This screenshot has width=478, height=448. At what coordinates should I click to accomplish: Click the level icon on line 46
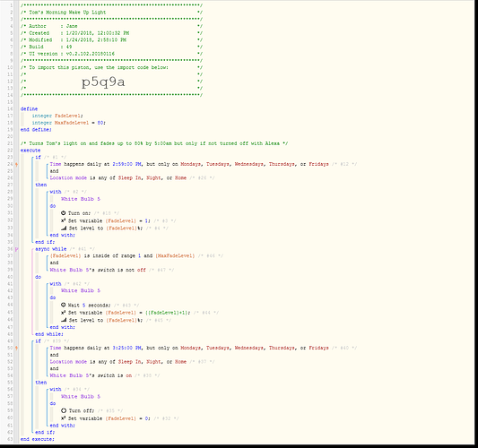click(64, 320)
